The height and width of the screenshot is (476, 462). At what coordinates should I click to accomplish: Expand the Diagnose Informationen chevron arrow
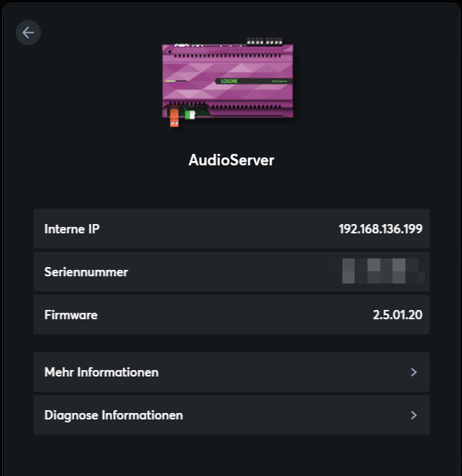[x=413, y=415]
